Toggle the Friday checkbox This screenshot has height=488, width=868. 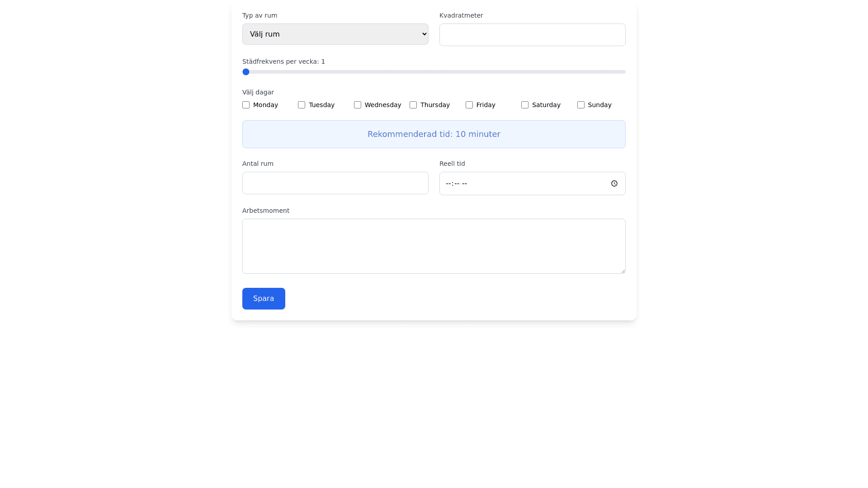[x=469, y=105]
